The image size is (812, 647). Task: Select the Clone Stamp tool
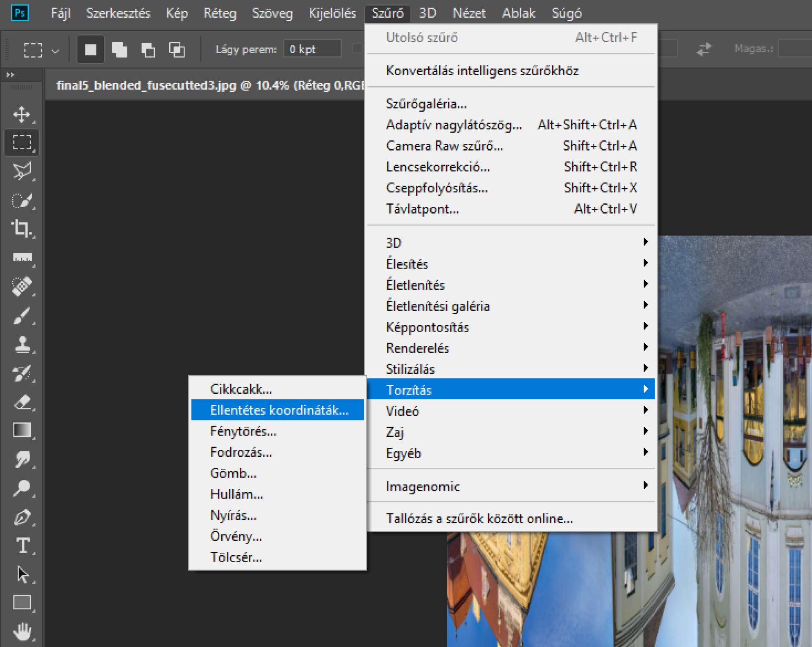click(22, 344)
